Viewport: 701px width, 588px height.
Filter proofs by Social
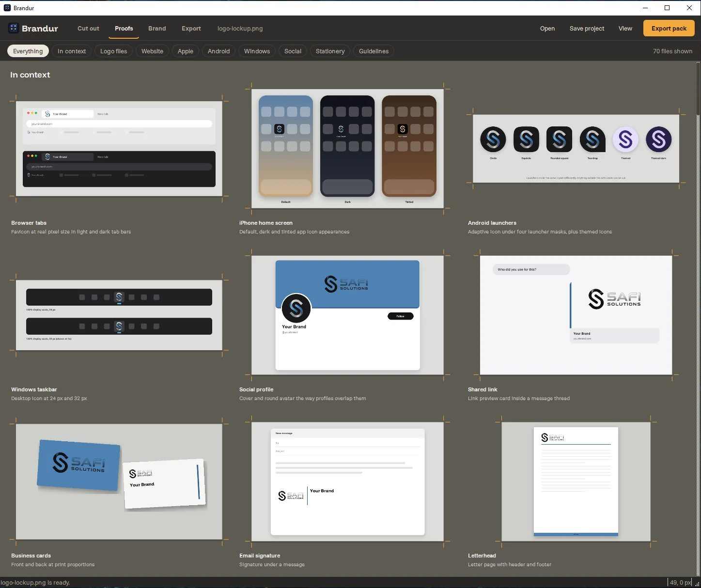293,51
